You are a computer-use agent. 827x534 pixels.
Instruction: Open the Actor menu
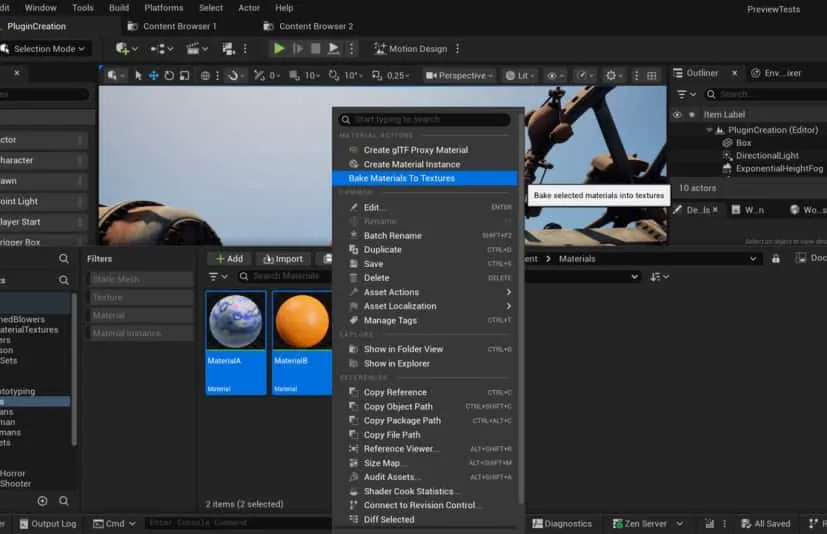coord(249,8)
